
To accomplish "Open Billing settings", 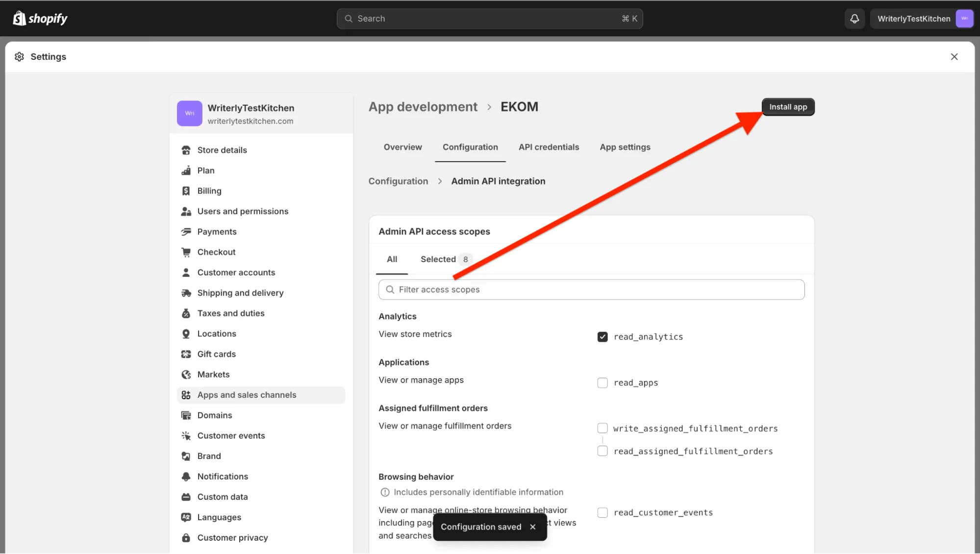I will coord(261,191).
